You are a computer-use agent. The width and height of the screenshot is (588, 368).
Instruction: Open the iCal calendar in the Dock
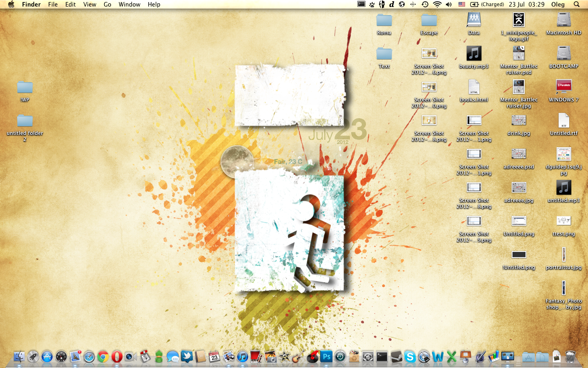tap(214, 357)
